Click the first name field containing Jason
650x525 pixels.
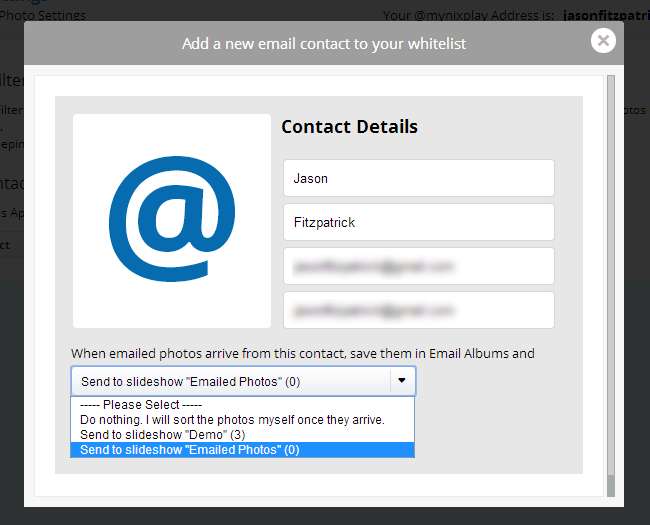coord(418,179)
